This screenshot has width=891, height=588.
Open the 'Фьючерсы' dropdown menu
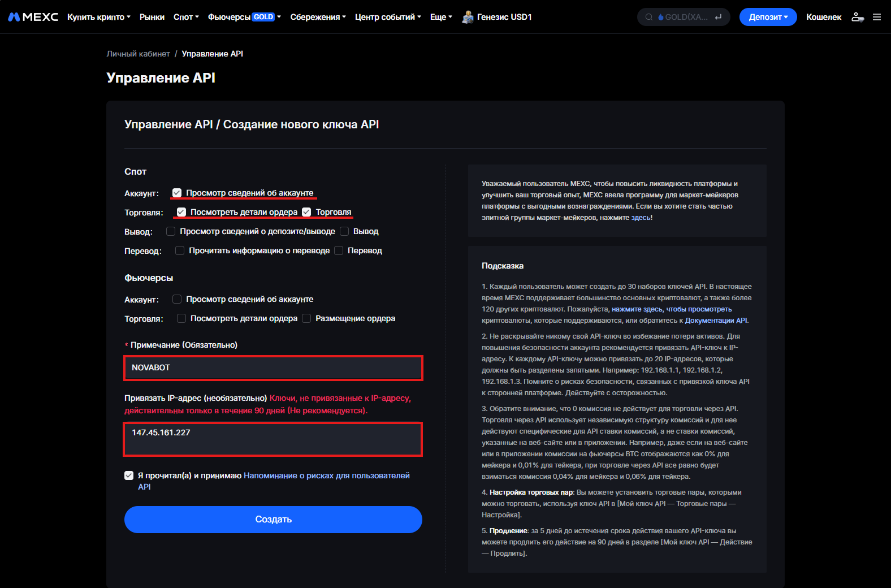pos(244,17)
